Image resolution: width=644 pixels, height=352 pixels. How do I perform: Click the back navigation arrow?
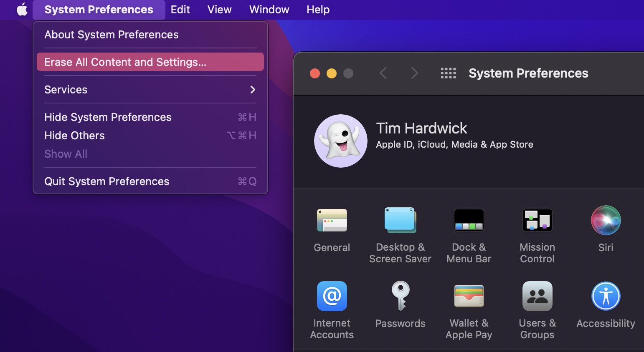point(383,73)
